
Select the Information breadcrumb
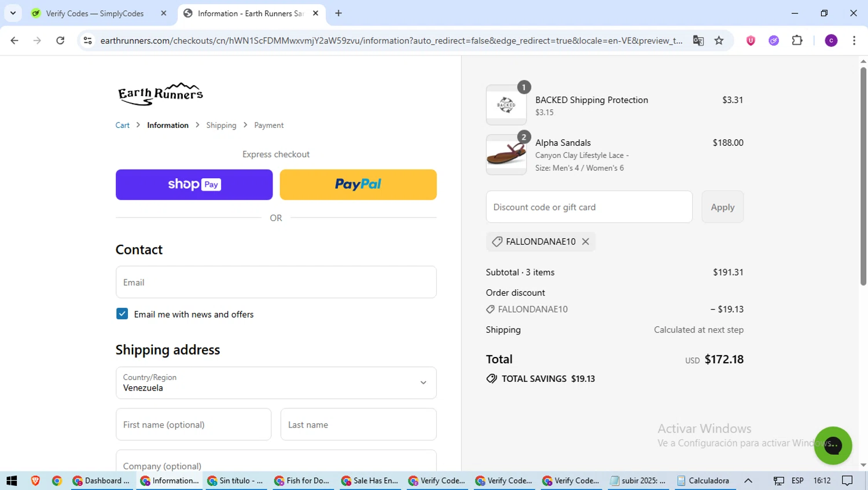click(168, 125)
